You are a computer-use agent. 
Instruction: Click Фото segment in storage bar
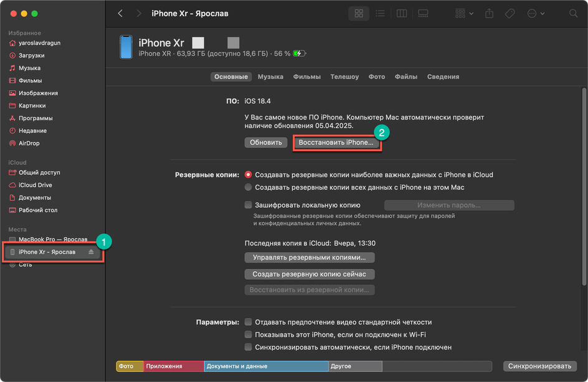tap(130, 366)
